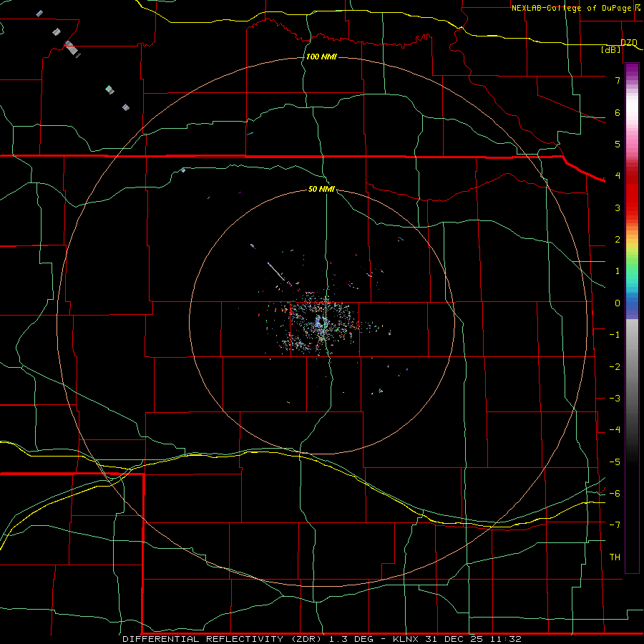
Task: Click the 100 NMI range ring label
Action: (321, 57)
